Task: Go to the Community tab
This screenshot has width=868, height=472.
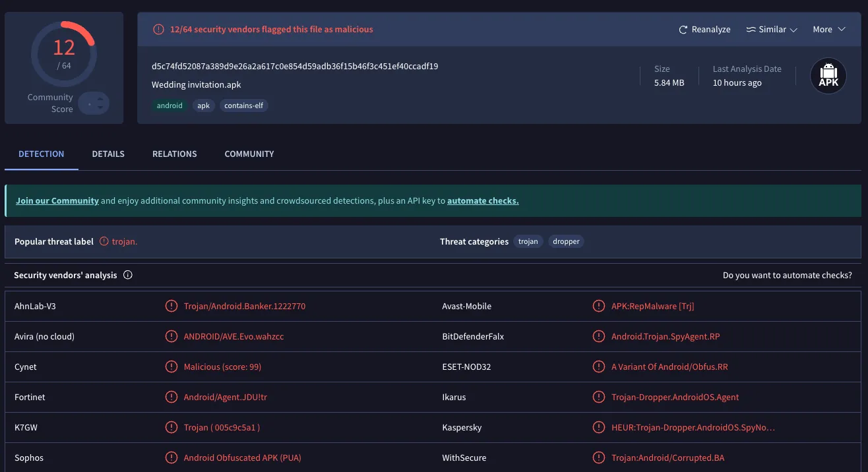Action: pyautogui.click(x=249, y=154)
